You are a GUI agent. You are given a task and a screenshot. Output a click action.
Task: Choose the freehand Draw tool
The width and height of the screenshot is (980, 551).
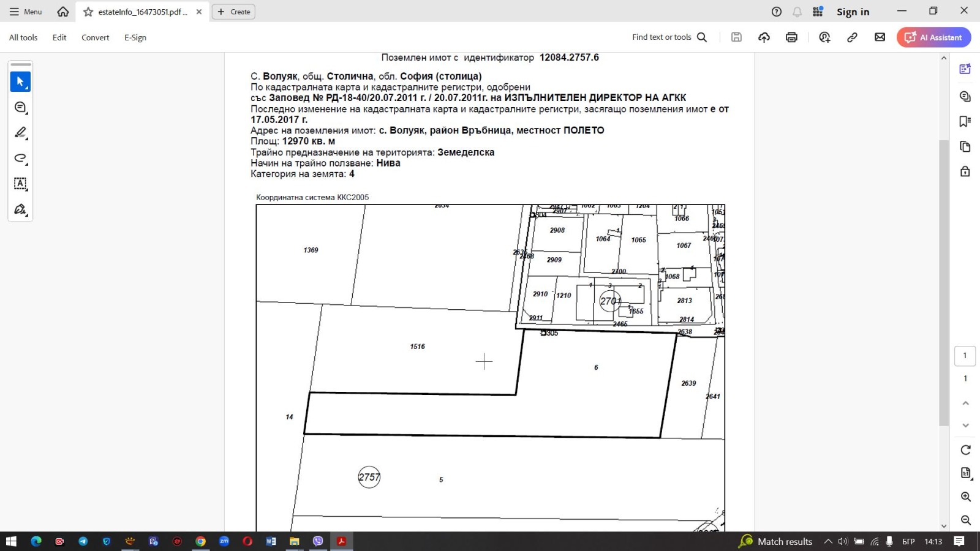(x=20, y=158)
